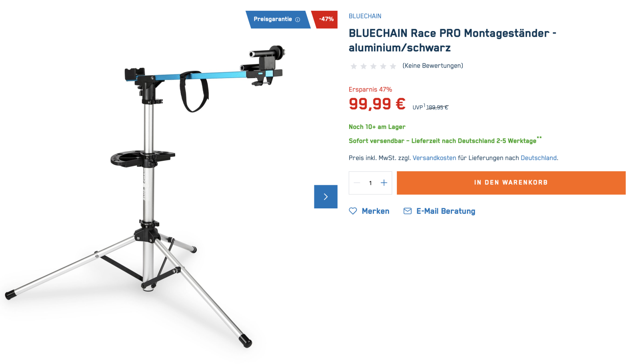
Task: Click the E-Mail Beratung text link
Action: pyautogui.click(x=446, y=211)
